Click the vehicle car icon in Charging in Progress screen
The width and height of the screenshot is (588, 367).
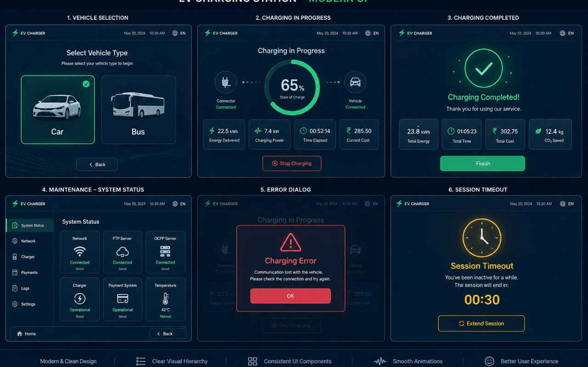[355, 82]
